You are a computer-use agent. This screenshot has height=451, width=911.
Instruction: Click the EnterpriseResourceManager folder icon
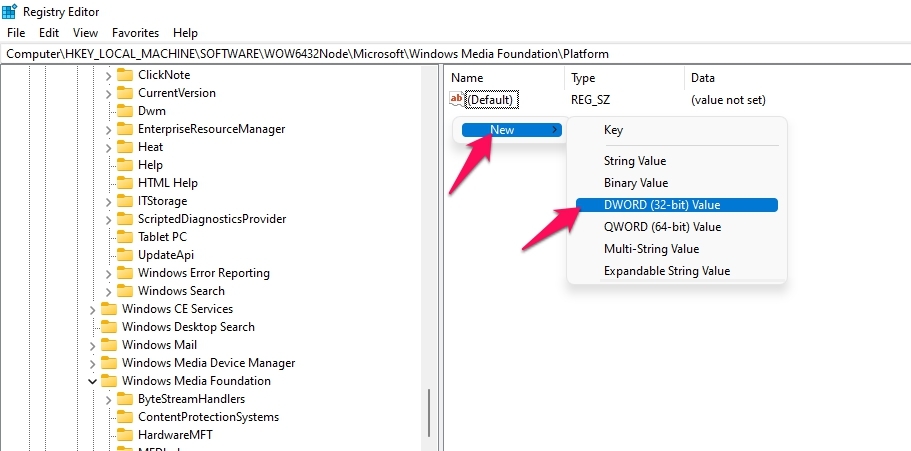[125, 129]
